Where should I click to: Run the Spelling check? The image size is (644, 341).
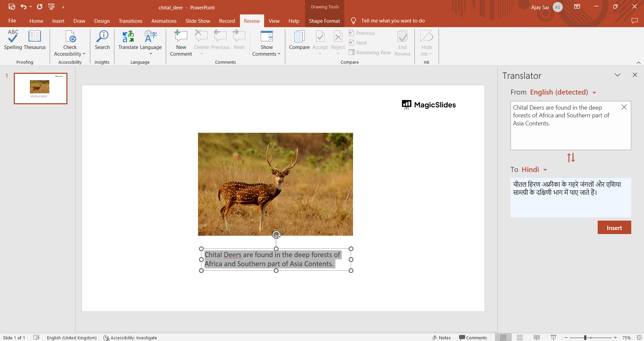pos(13,40)
